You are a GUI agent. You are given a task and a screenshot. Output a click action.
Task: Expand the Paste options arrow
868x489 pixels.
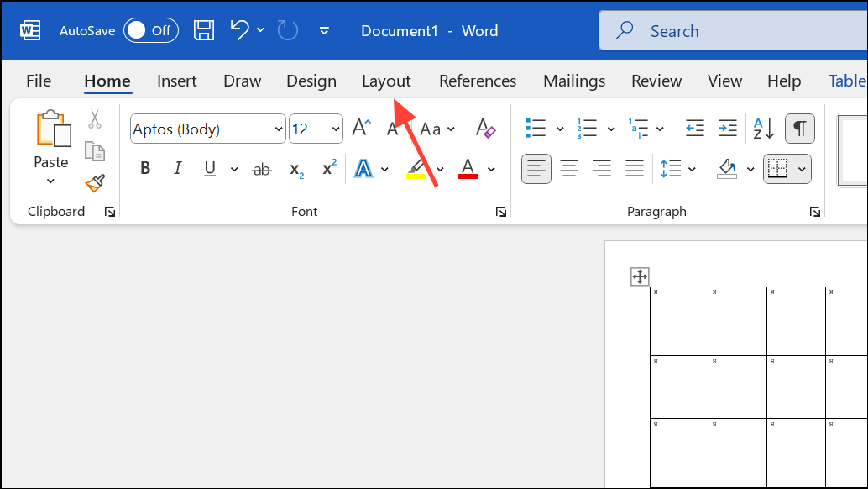click(50, 181)
